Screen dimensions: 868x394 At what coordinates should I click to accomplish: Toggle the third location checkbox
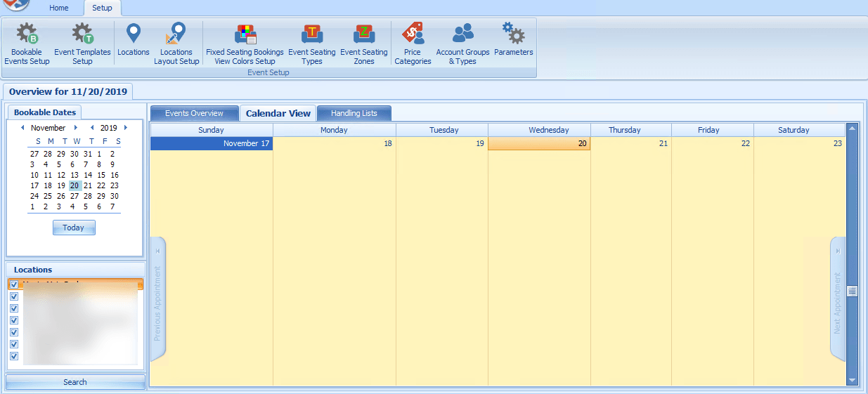pyautogui.click(x=14, y=308)
